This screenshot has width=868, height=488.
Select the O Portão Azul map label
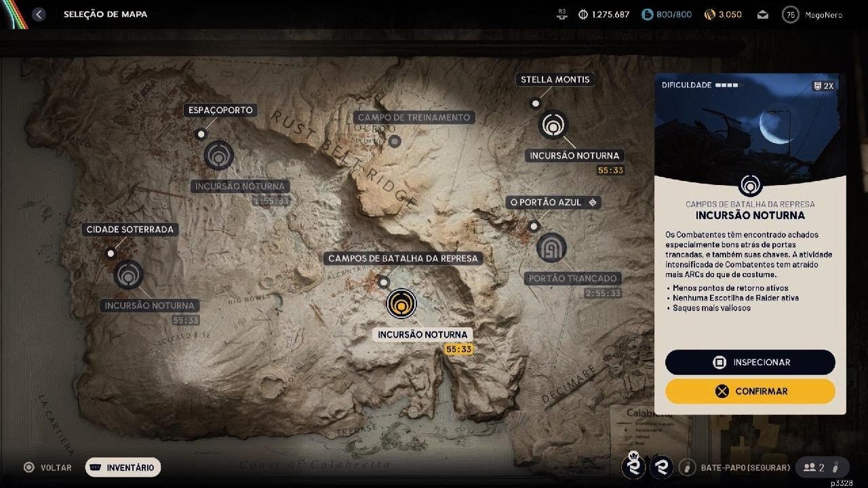553,202
